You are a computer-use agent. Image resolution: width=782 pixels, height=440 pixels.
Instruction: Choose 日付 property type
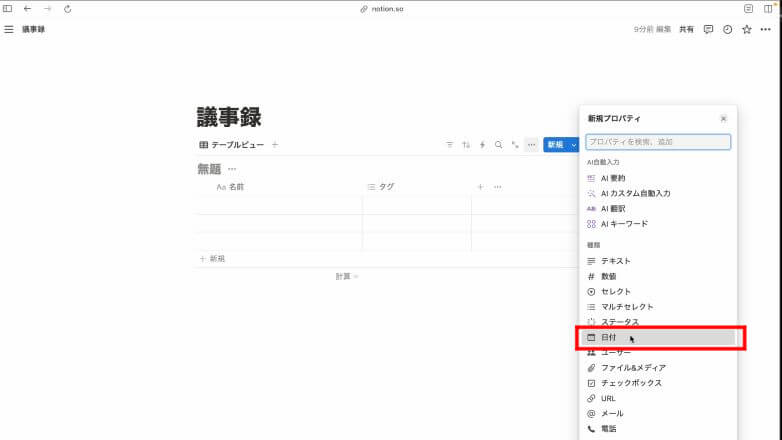(x=658, y=338)
